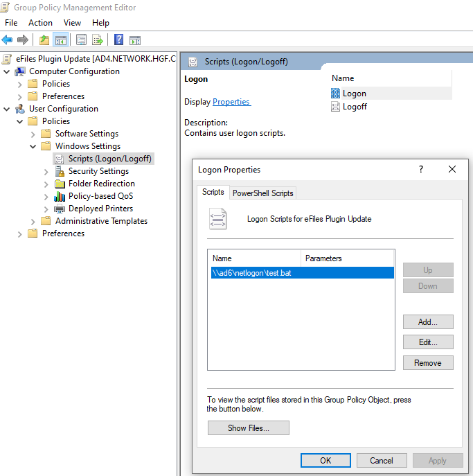Switch to PowerShell Scripts tab
Viewport: 473px width, 476px height.
point(263,193)
